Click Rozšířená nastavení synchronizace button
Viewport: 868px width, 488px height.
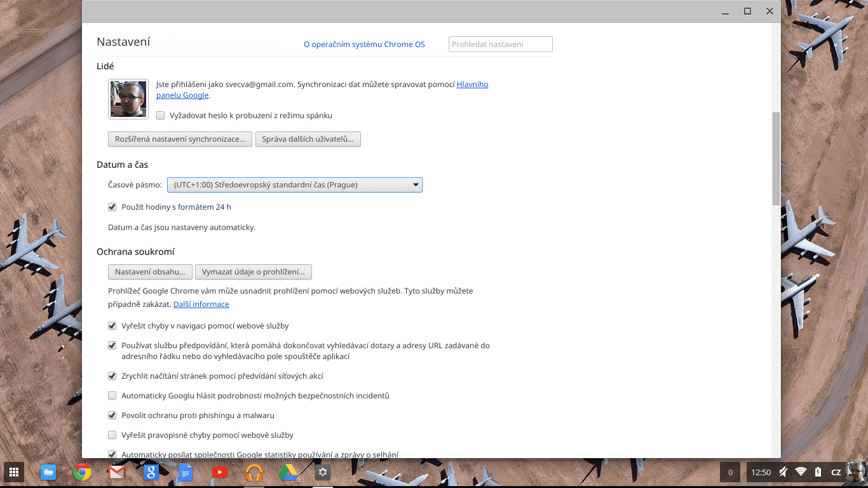180,139
